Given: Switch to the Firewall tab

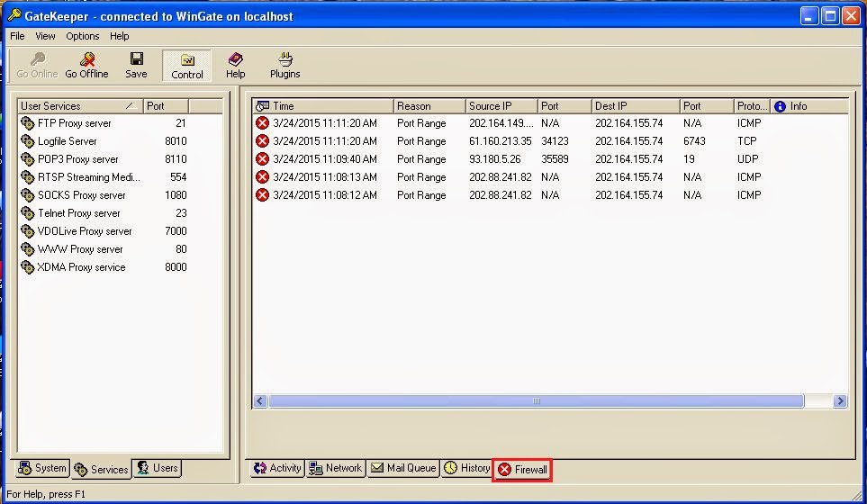Looking at the screenshot, I should tap(522, 469).
